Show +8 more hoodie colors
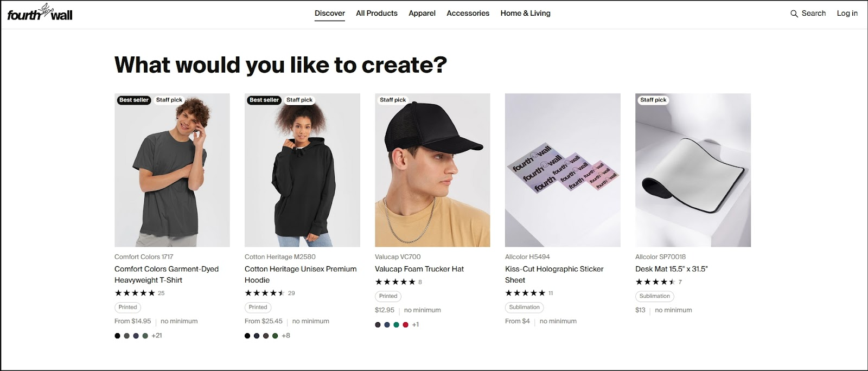868x371 pixels. point(286,336)
